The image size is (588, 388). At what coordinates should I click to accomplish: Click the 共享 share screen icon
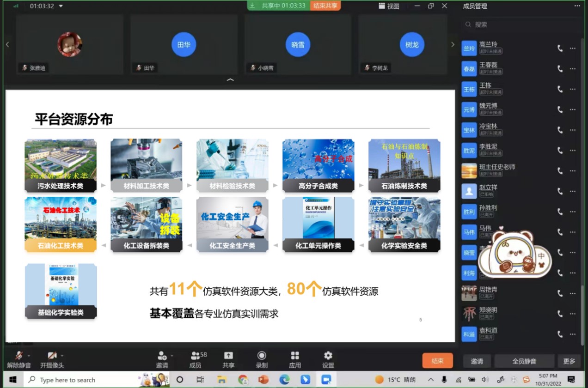228,356
